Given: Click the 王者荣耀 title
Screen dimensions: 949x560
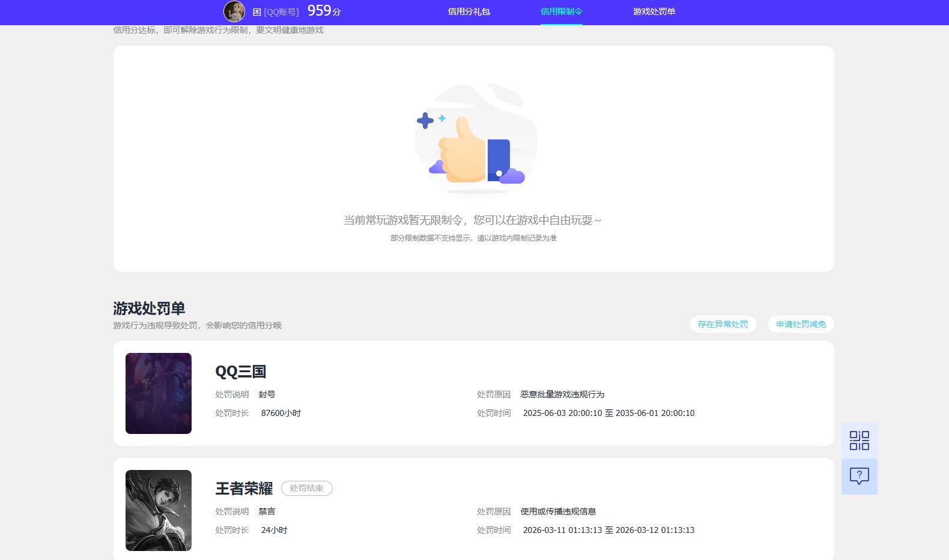Looking at the screenshot, I should (x=244, y=489).
